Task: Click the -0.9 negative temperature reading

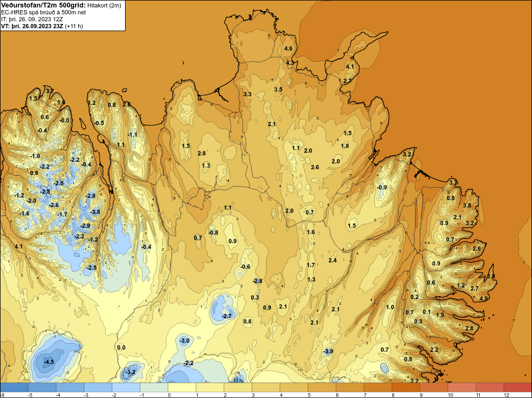Action: 382,187
